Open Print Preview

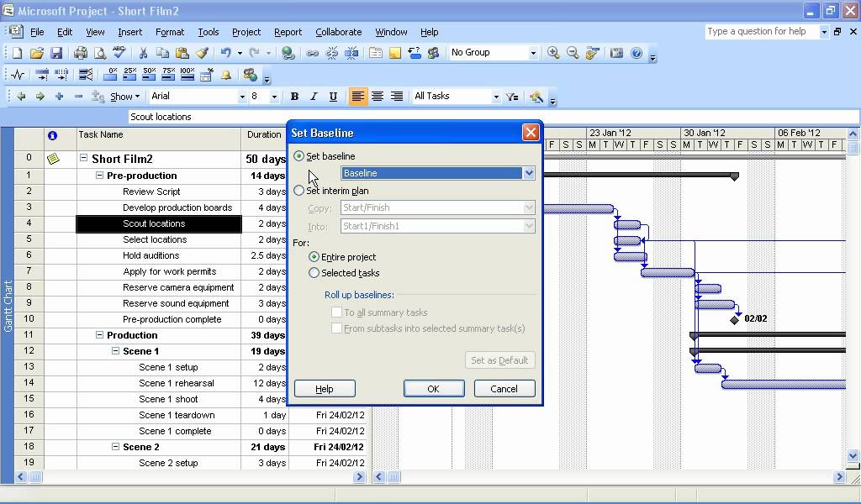click(x=100, y=53)
